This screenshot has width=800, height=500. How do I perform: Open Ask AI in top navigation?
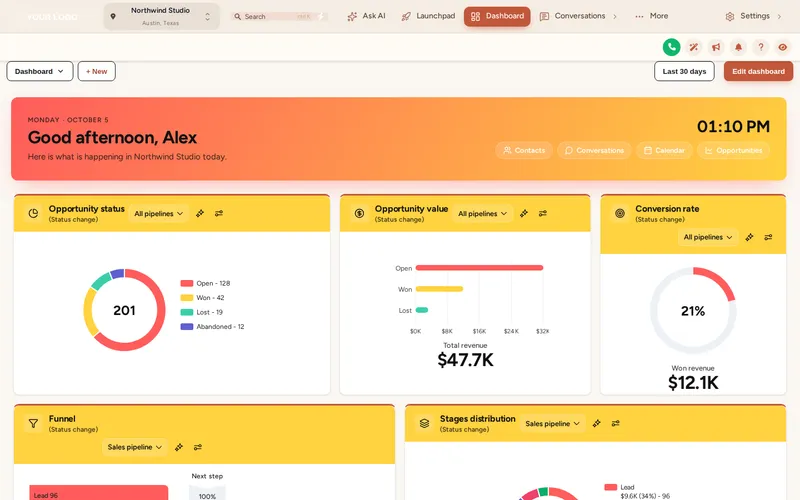tap(366, 16)
